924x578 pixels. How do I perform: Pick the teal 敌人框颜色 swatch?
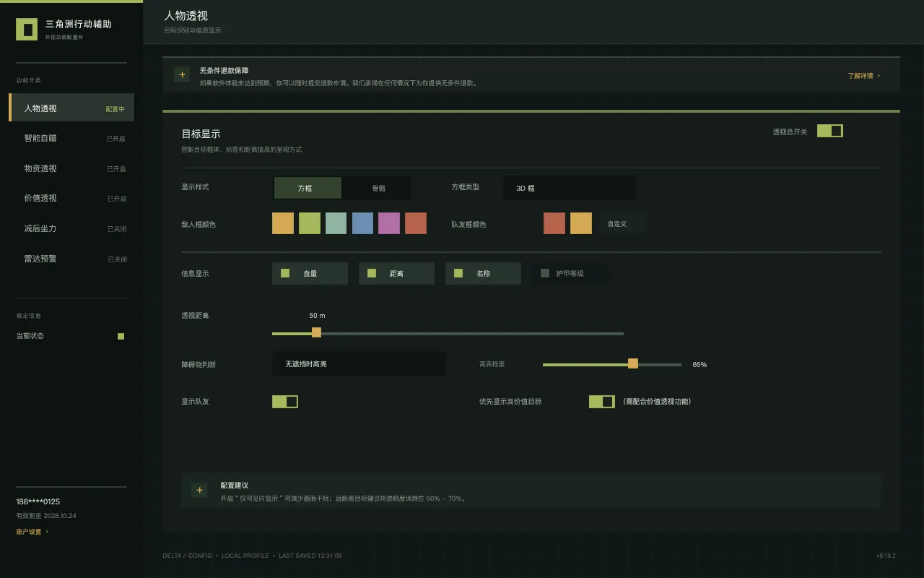pyautogui.click(x=336, y=223)
